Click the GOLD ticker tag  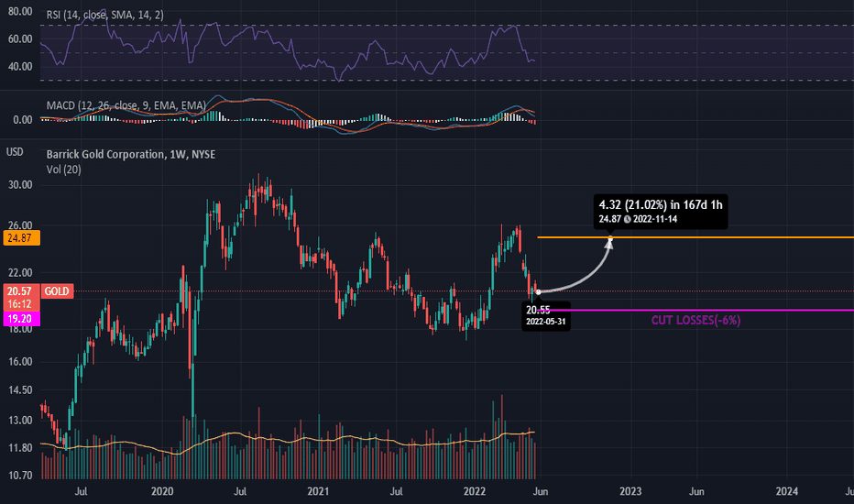pos(57,291)
